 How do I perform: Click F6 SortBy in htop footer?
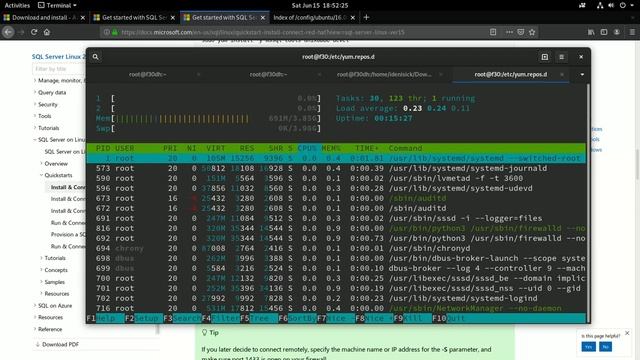point(297,318)
